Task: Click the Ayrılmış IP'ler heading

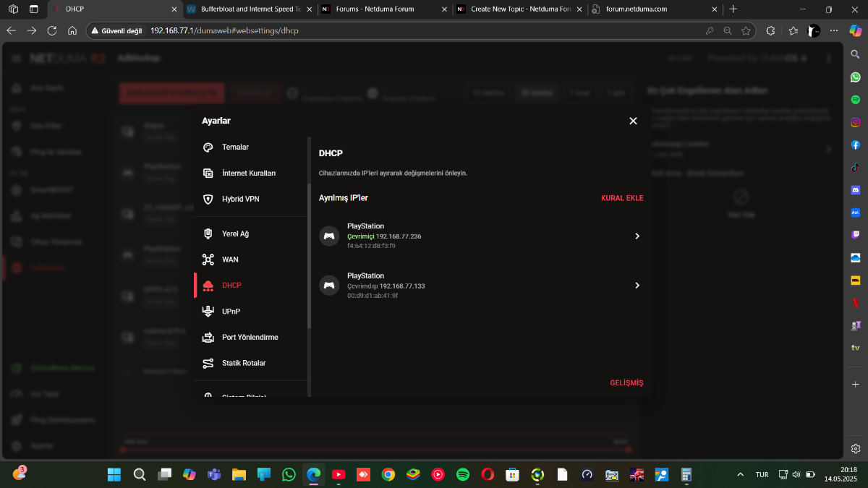Action: point(344,198)
